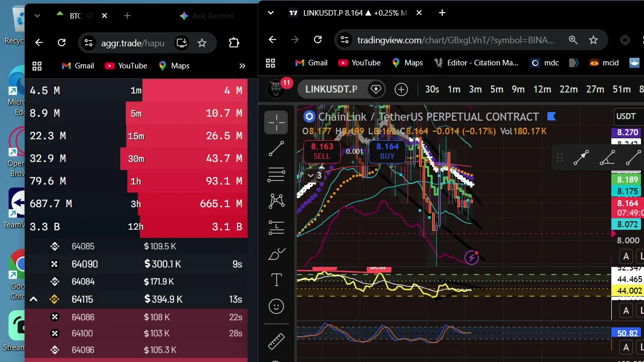Screen dimensions: 644x362
Task: Open the Fibonacci and Gann tools
Action: pyautogui.click(x=276, y=175)
